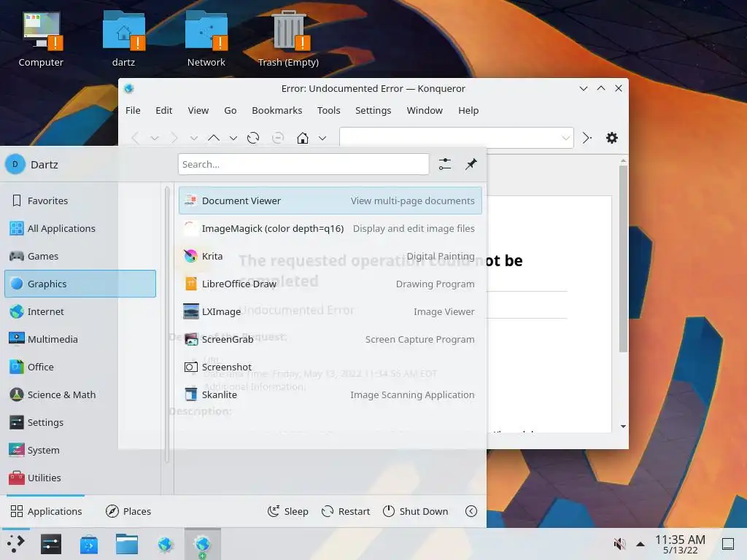
Task: Open Konqueror Edit menu
Action: tap(164, 111)
